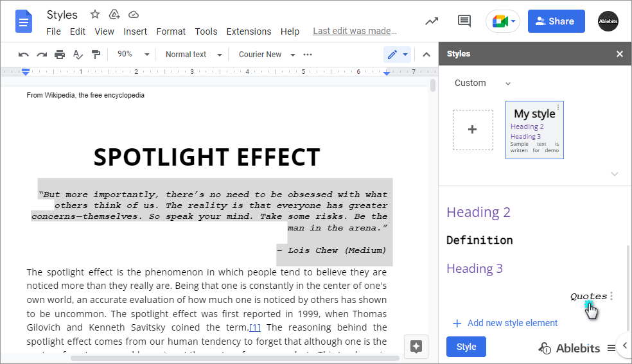632x364 pixels.
Task: Open the Last edit was made link
Action: tap(355, 31)
